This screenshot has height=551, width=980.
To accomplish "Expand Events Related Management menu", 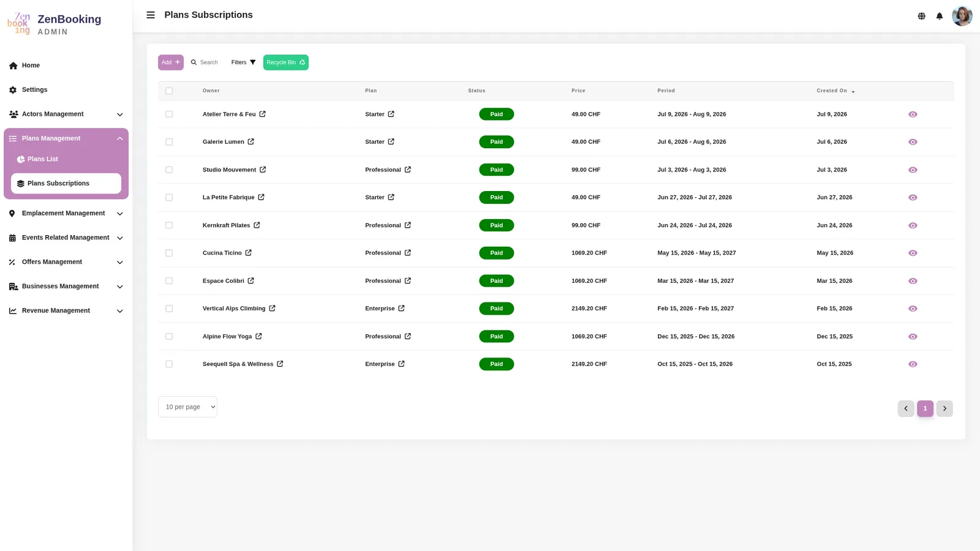I will (x=66, y=238).
